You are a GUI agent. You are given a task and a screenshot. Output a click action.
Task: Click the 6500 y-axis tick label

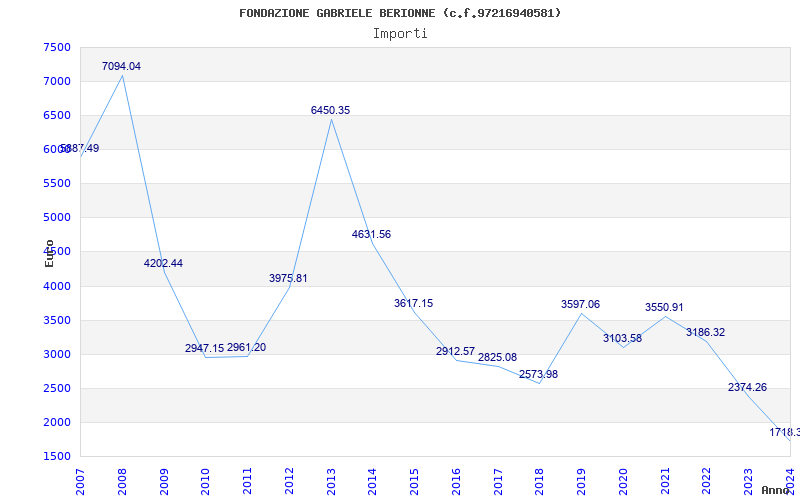tap(57, 115)
